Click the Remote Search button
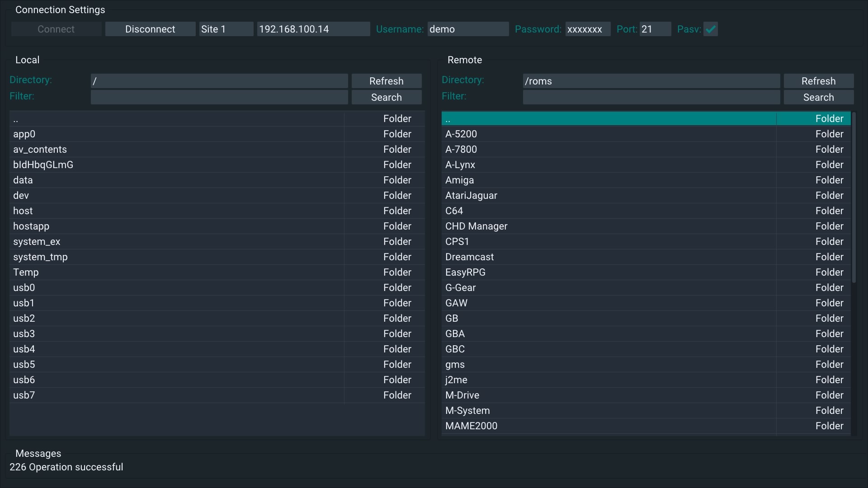Viewport: 868px width, 488px height. coord(818,98)
